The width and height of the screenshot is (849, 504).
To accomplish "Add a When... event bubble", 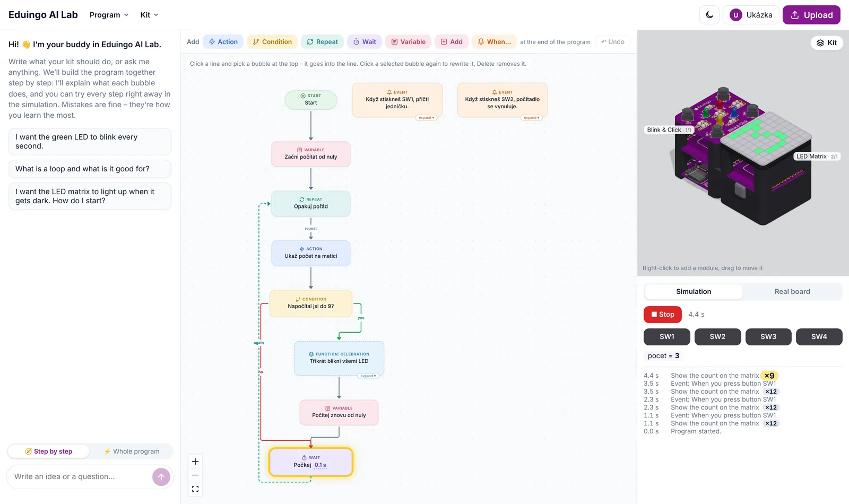I will click(494, 42).
